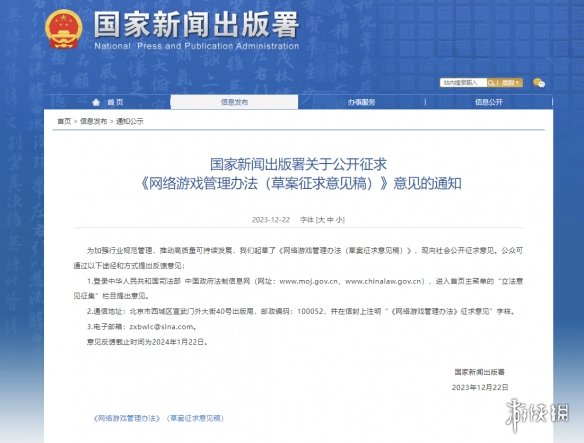Open the 首页 navigation tab
The height and width of the screenshot is (443, 584).
(x=107, y=102)
